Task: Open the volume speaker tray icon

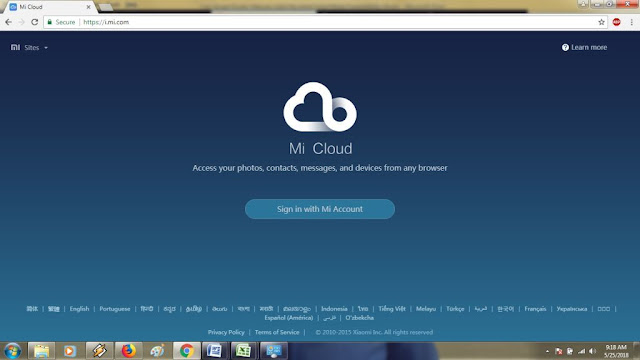Action: click(592, 351)
